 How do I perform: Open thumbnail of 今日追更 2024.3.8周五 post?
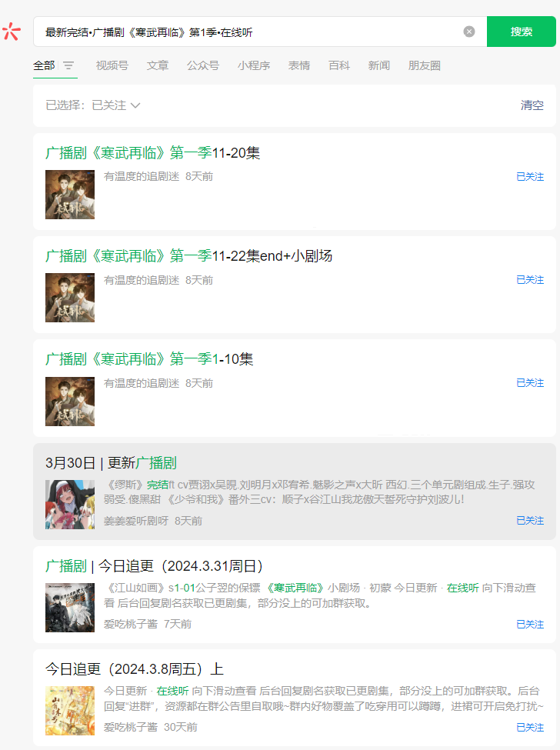(70, 711)
